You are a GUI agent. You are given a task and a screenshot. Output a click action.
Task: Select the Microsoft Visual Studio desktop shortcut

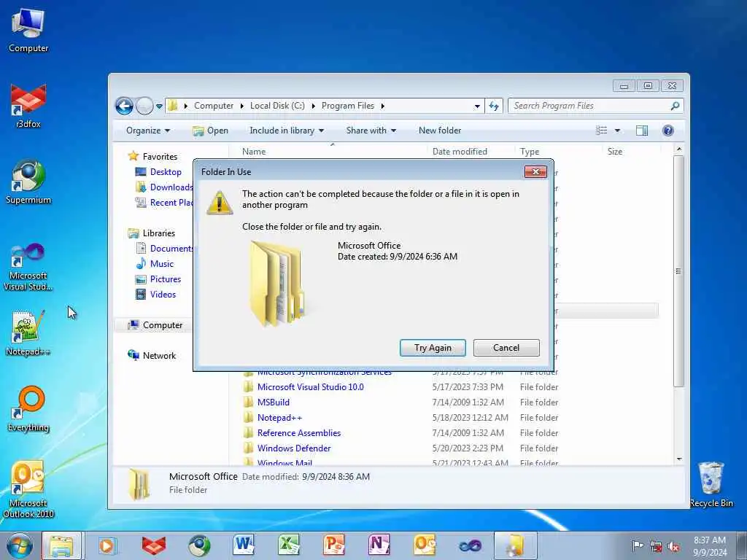click(x=28, y=267)
